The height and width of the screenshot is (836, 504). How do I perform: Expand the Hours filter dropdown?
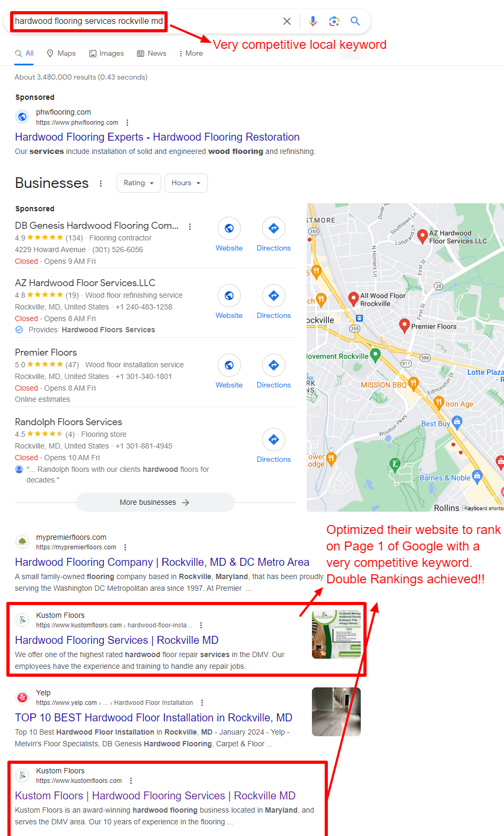coord(186,183)
